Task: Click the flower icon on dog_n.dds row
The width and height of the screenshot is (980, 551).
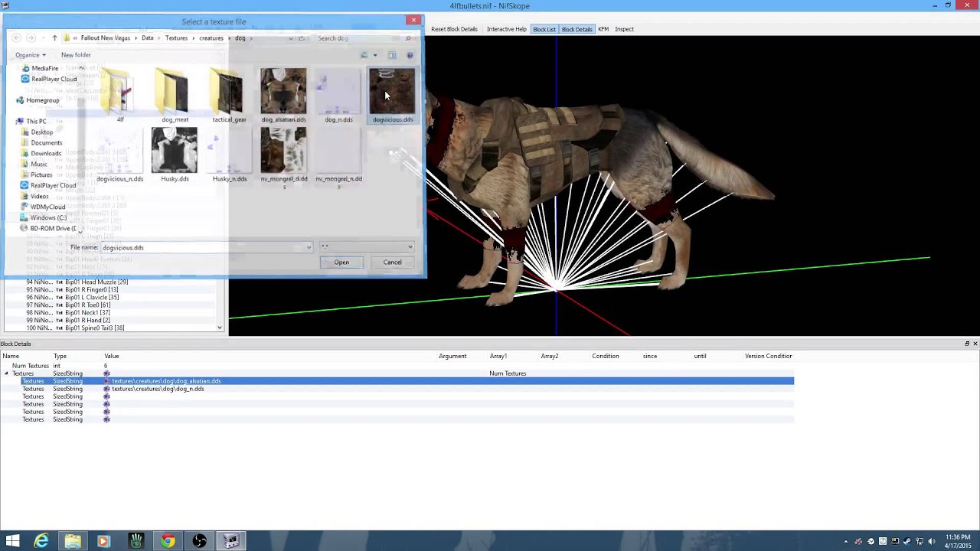Action: pos(106,389)
